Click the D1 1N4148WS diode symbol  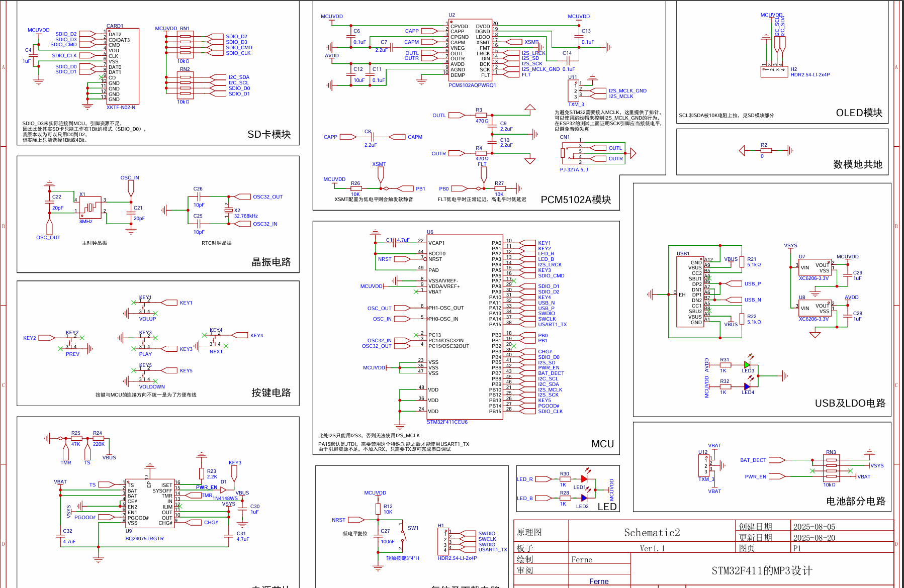point(223,489)
